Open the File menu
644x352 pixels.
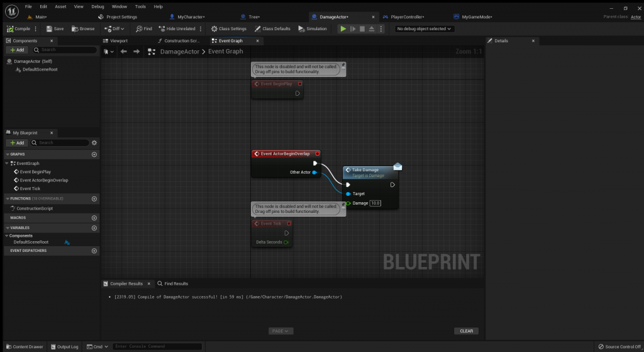[28, 6]
